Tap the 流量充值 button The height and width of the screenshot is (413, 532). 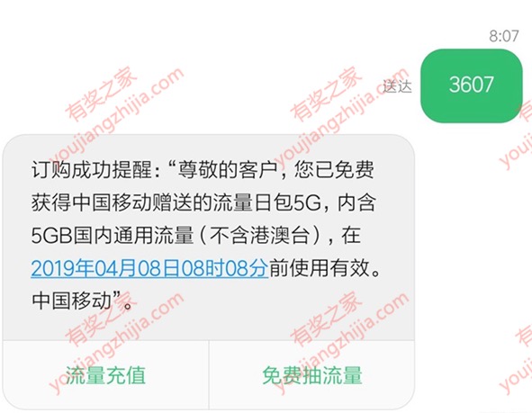(x=105, y=375)
